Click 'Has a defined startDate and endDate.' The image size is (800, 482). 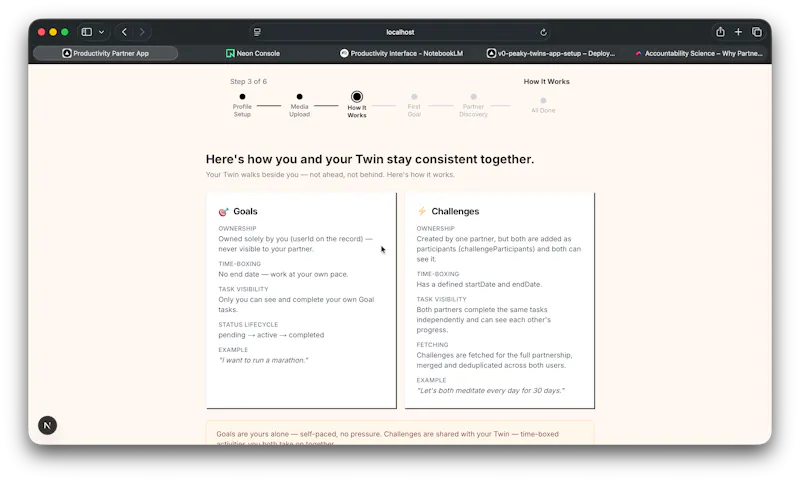click(479, 285)
